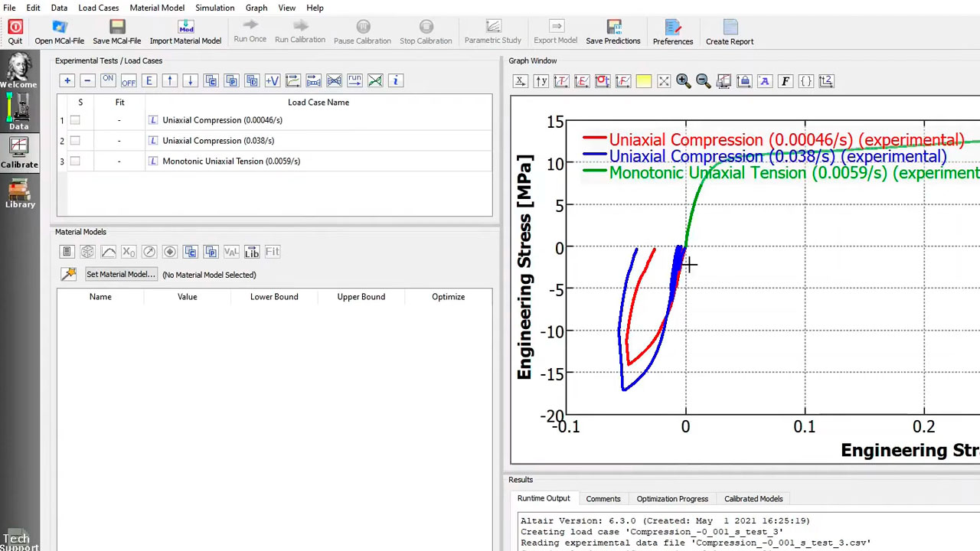Image resolution: width=980 pixels, height=551 pixels.
Task: Click the add load case plus icon
Action: click(67, 81)
